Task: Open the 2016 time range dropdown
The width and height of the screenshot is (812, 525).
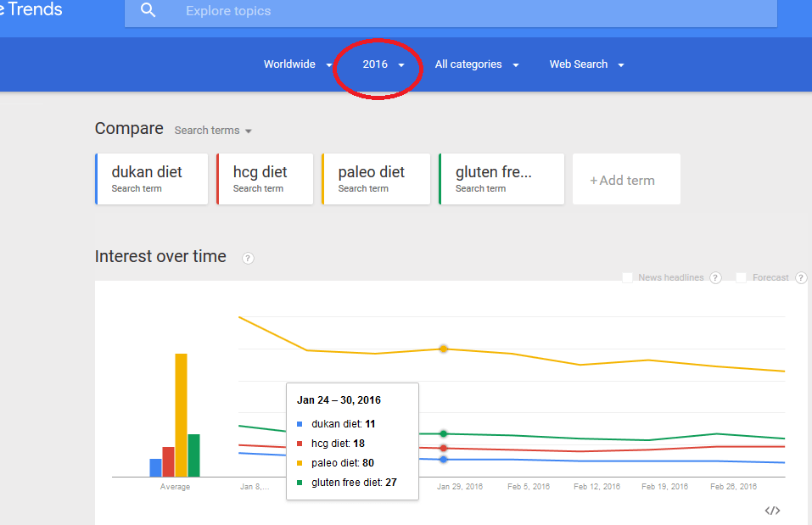Action: pyautogui.click(x=384, y=64)
